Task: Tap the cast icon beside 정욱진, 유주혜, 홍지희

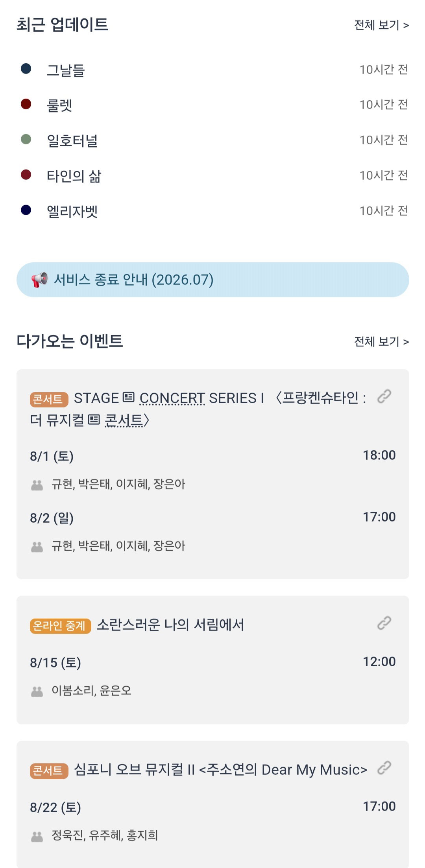Action: (37, 836)
